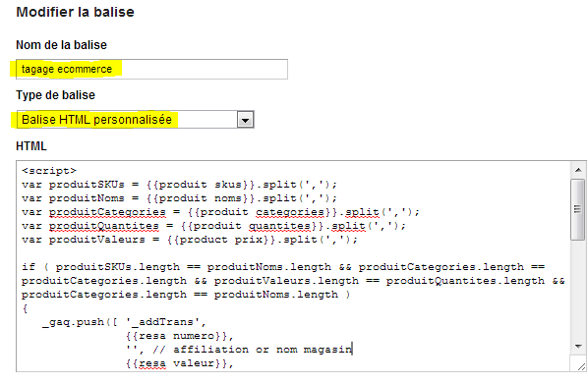Viewport: 588px width, 383px height.
Task: Click the textarea resize grip corner
Action: (580, 366)
